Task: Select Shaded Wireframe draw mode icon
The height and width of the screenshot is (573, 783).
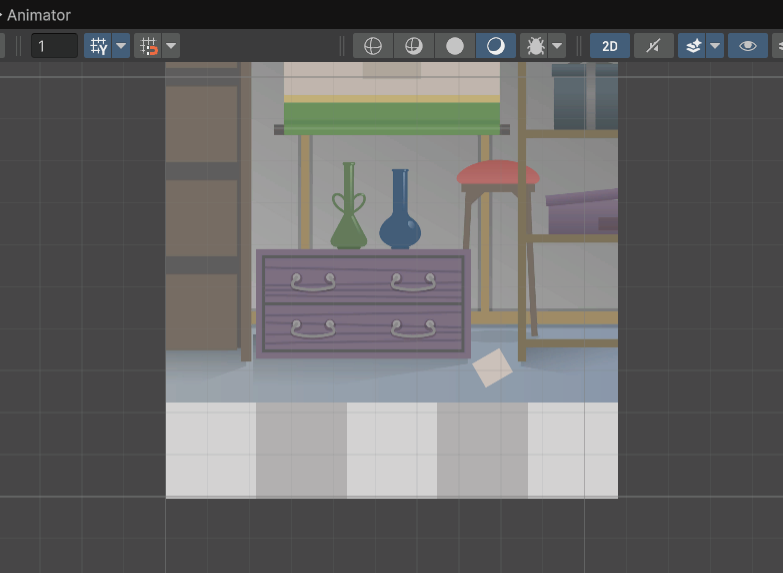Action: pos(414,46)
